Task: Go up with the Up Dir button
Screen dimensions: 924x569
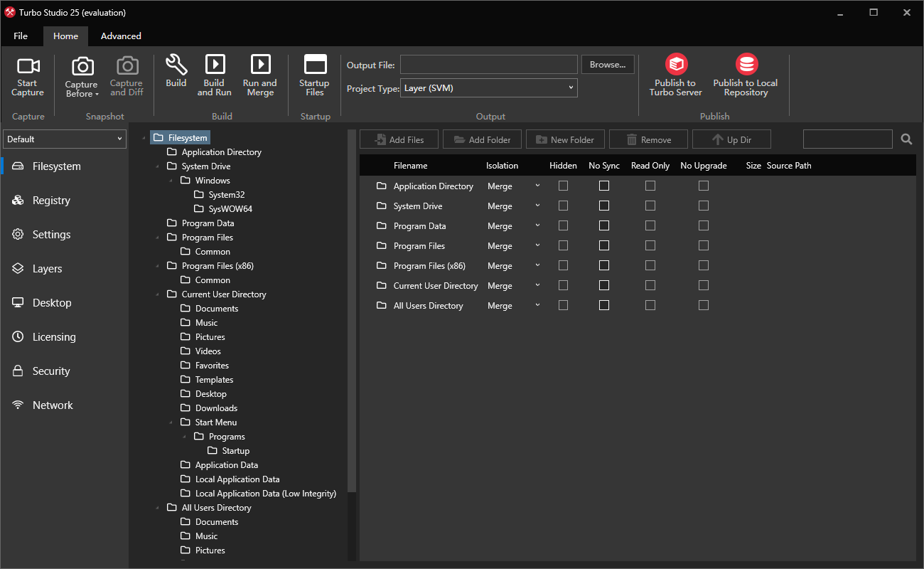Action: (x=731, y=139)
